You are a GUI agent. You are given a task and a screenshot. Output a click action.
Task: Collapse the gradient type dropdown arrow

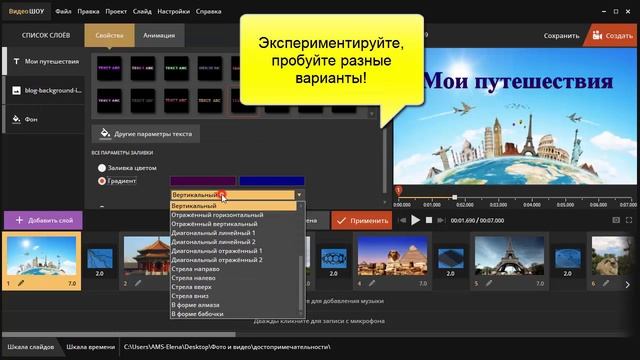click(x=300, y=195)
